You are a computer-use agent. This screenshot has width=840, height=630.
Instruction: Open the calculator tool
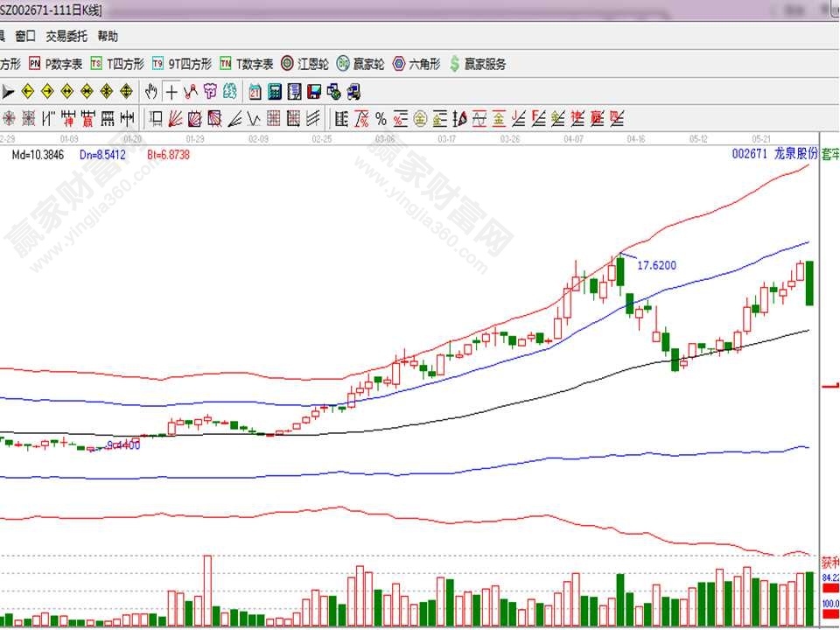[275, 91]
